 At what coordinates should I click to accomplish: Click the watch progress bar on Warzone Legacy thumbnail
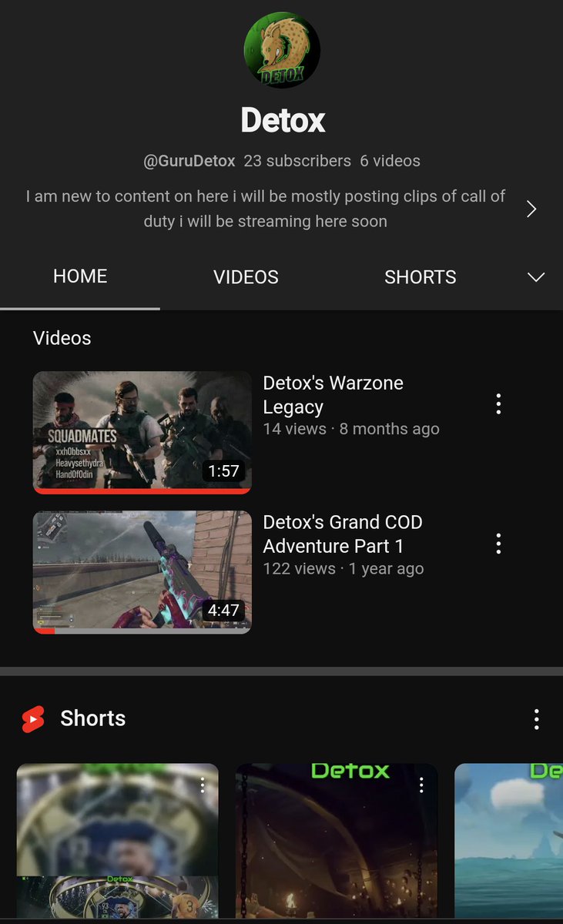point(142,490)
